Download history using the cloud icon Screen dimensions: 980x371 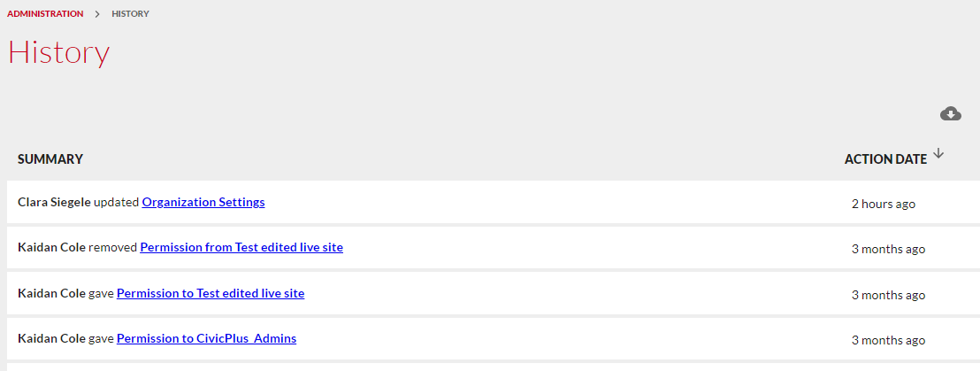[x=950, y=113]
